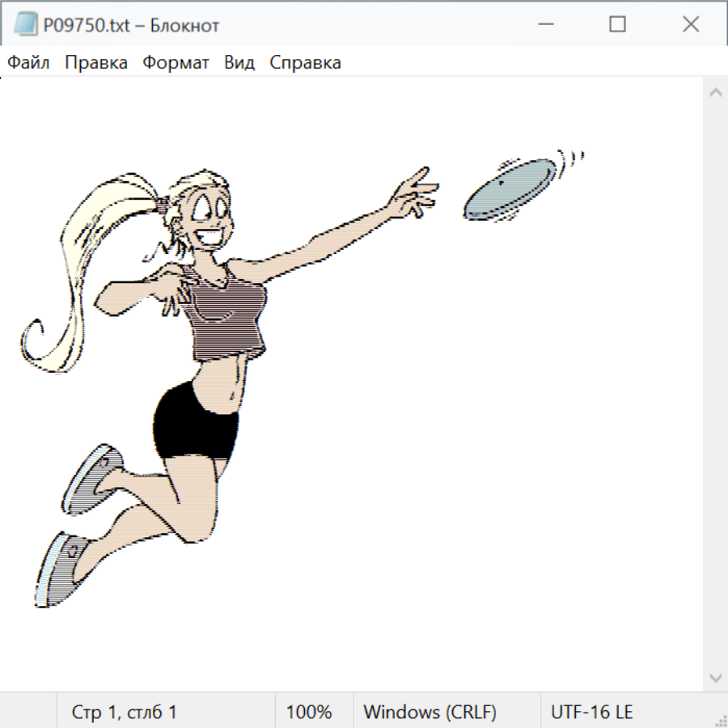Open the Формат menu

(176, 63)
